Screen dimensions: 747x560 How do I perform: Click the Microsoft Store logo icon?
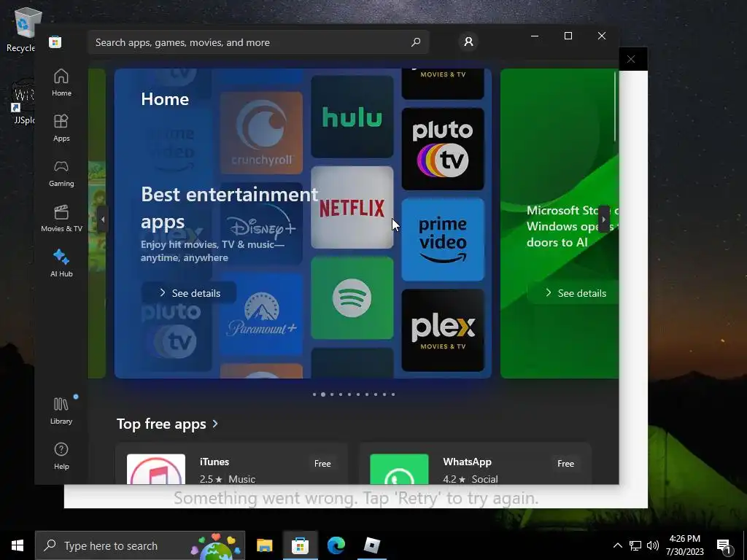pos(55,42)
